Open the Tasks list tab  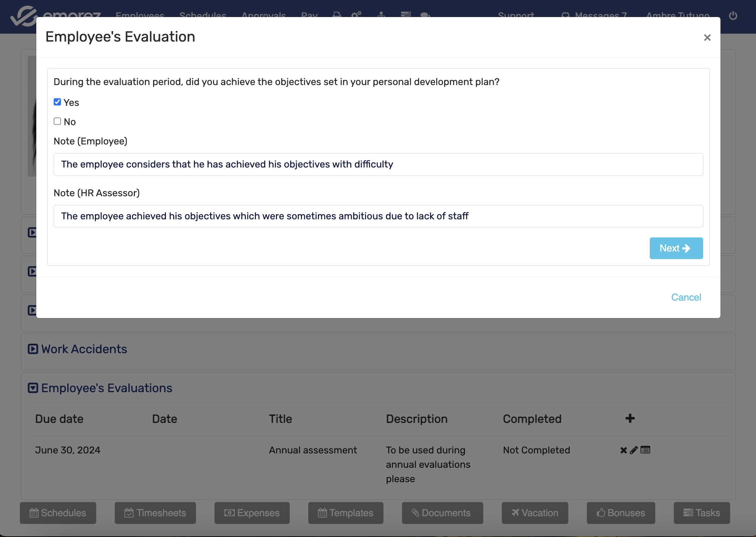[702, 513]
